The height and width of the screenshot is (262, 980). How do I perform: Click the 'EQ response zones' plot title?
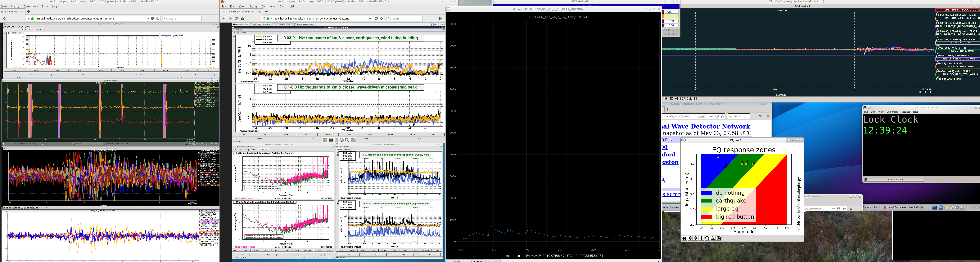click(x=743, y=150)
